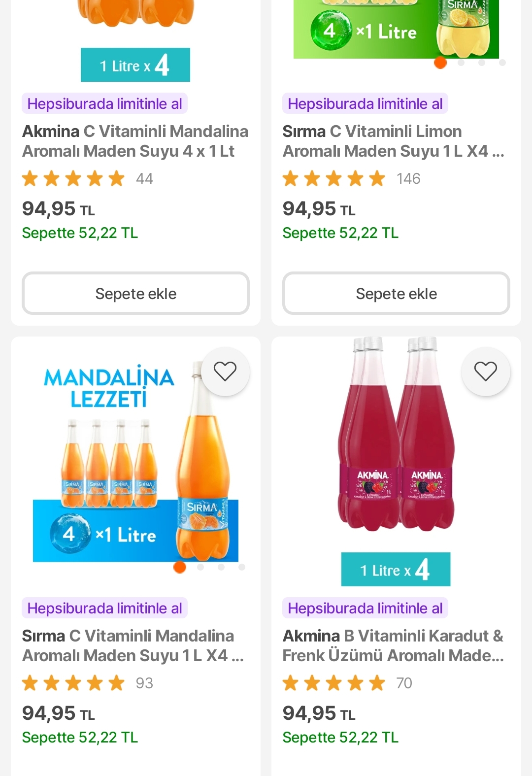The image size is (532, 776).
Task: Tap Hepsiburada limitinle al badge on Akmina Mandalina
Action: pos(104,104)
